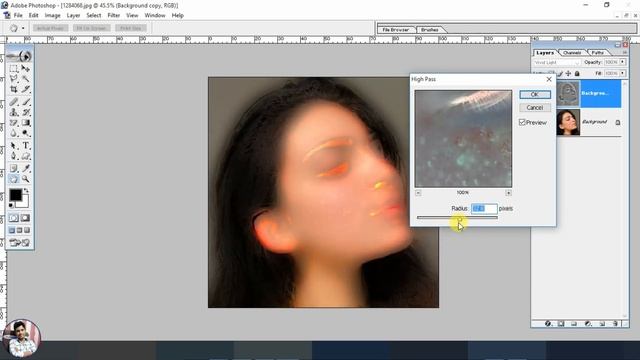Toggle lock position in the Layers panel

point(568,73)
